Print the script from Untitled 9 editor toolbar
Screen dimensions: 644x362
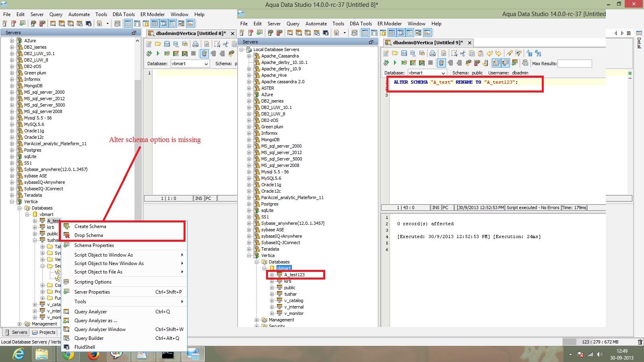(432, 53)
